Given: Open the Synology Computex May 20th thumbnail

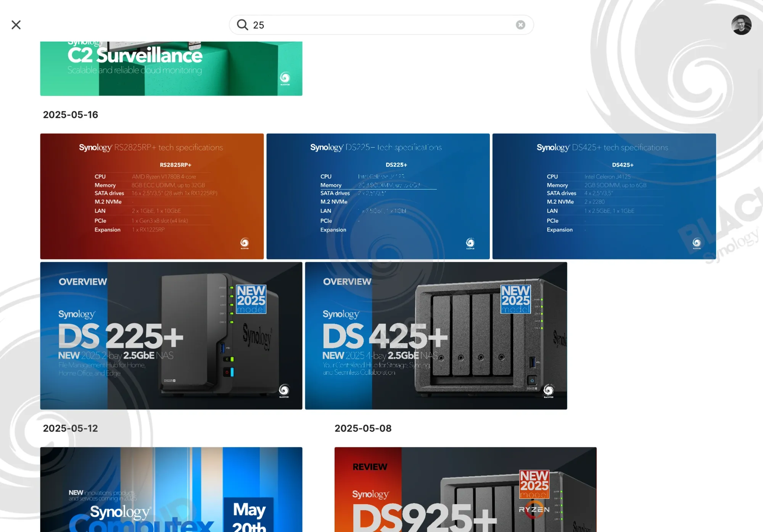Looking at the screenshot, I should coord(171,490).
